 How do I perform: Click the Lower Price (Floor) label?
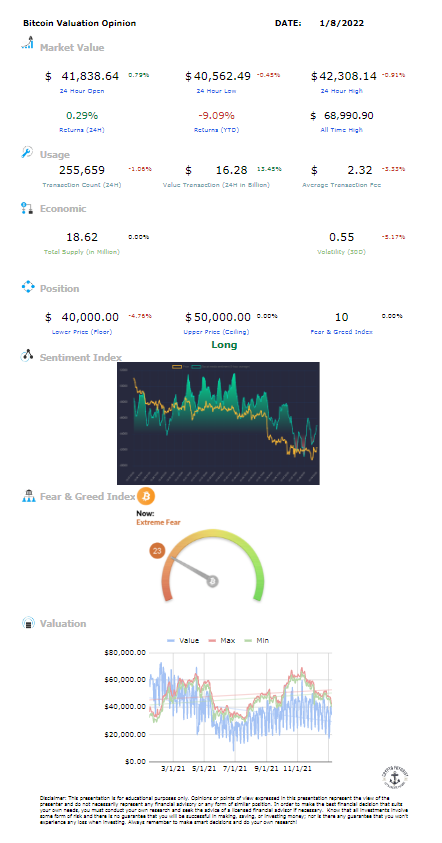[82, 332]
